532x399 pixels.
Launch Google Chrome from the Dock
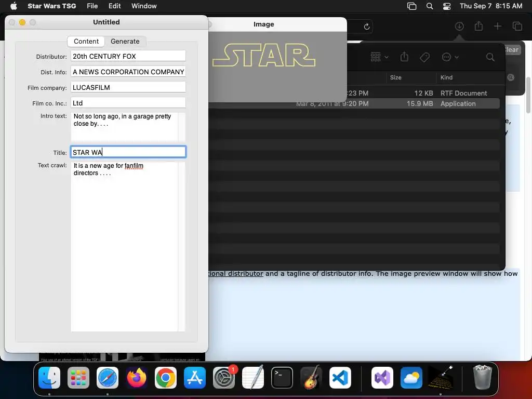pos(166,377)
